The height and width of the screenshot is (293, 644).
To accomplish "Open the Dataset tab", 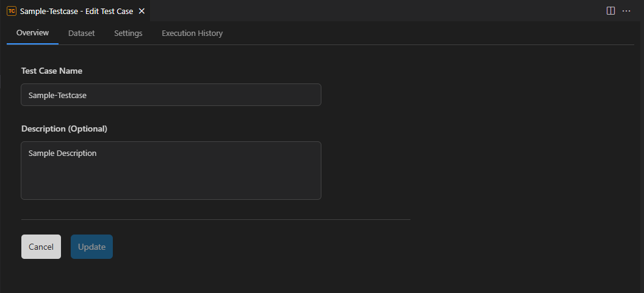I will point(81,33).
